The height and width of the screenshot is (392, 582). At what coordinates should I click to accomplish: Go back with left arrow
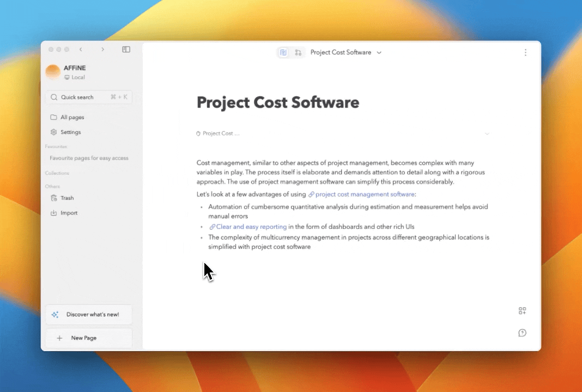(81, 50)
